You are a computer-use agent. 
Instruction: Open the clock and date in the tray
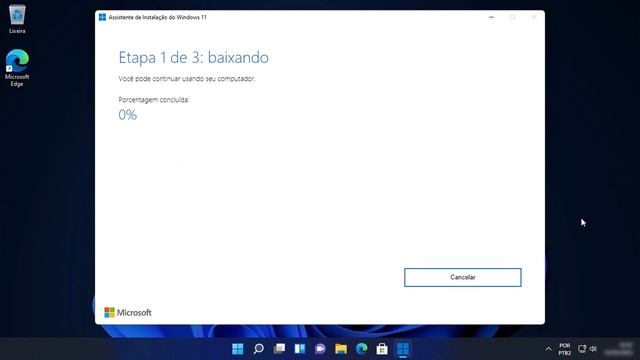(x=620, y=349)
